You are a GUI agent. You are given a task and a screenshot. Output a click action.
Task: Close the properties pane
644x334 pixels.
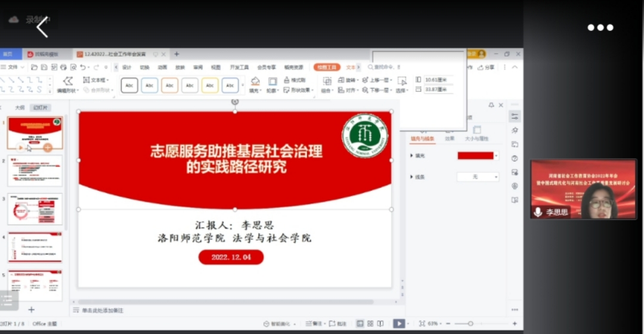click(501, 105)
